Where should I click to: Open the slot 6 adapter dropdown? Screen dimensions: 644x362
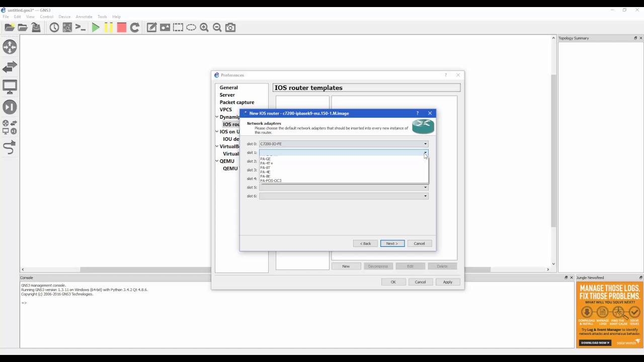(344, 196)
